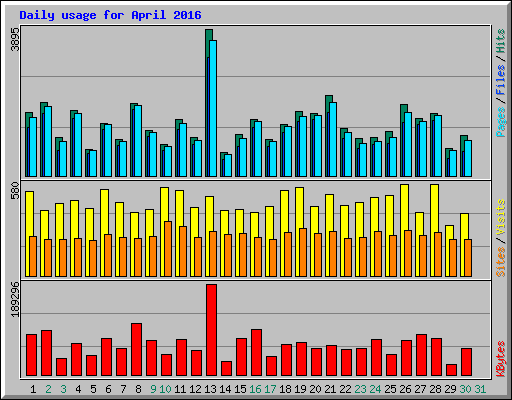
Task: Click the red KBytes bar for day 16
Action: (x=256, y=353)
